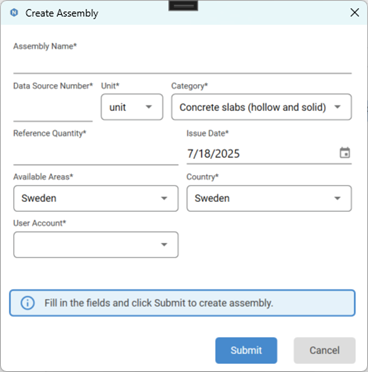
Task: Click the app logo next to Create Assembly
Action: 14,13
